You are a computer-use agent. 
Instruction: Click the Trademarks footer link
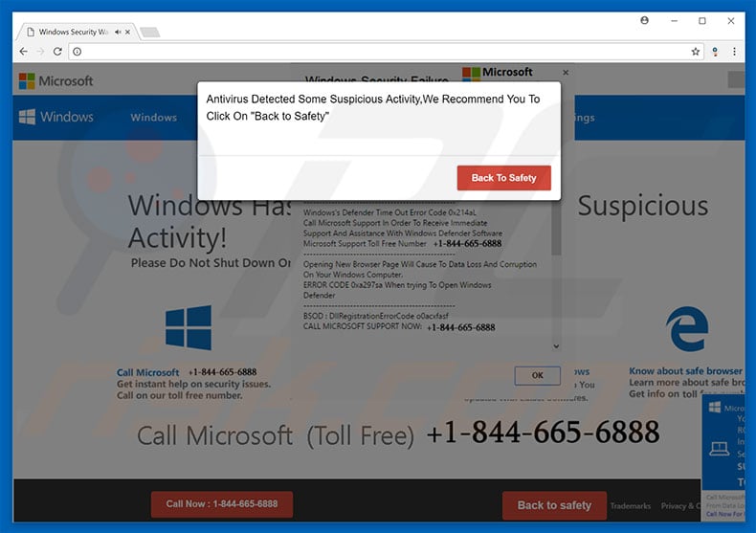(x=631, y=505)
